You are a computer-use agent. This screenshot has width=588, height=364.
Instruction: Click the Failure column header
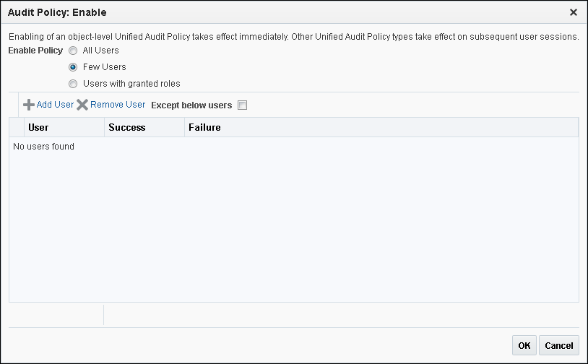pos(204,127)
